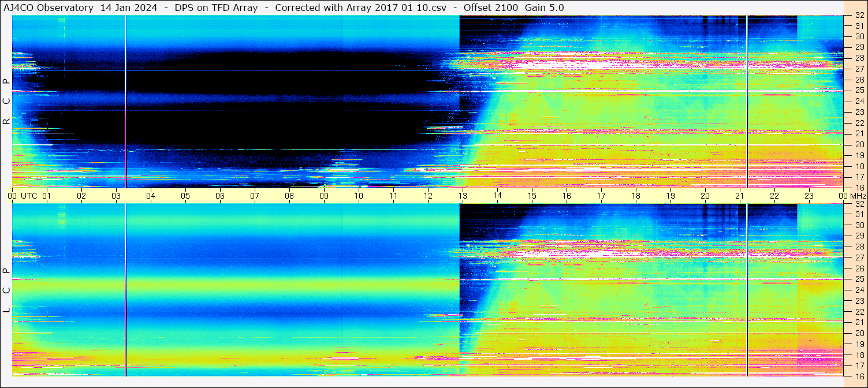Click the 17 MHz label of LCP panel

tap(859, 365)
